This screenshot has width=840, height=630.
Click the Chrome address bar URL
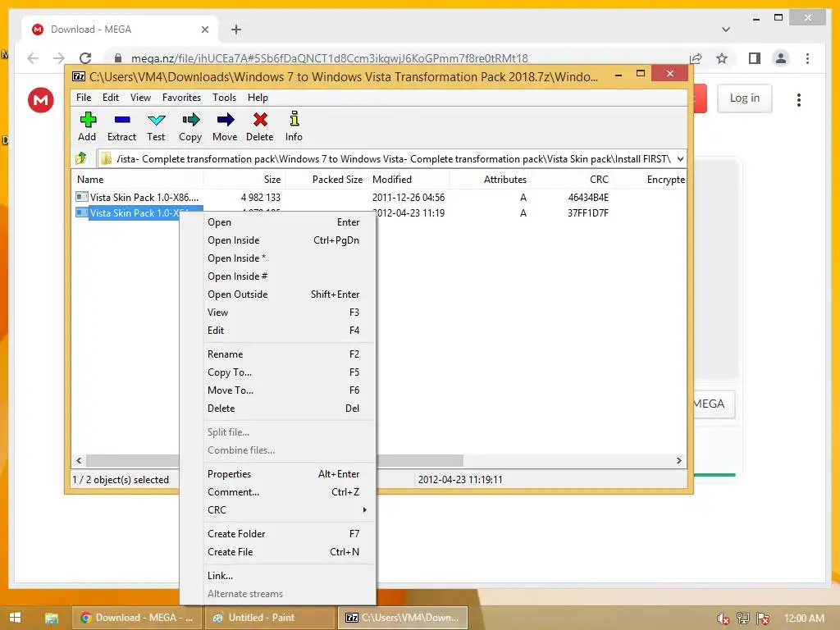[x=330, y=58]
